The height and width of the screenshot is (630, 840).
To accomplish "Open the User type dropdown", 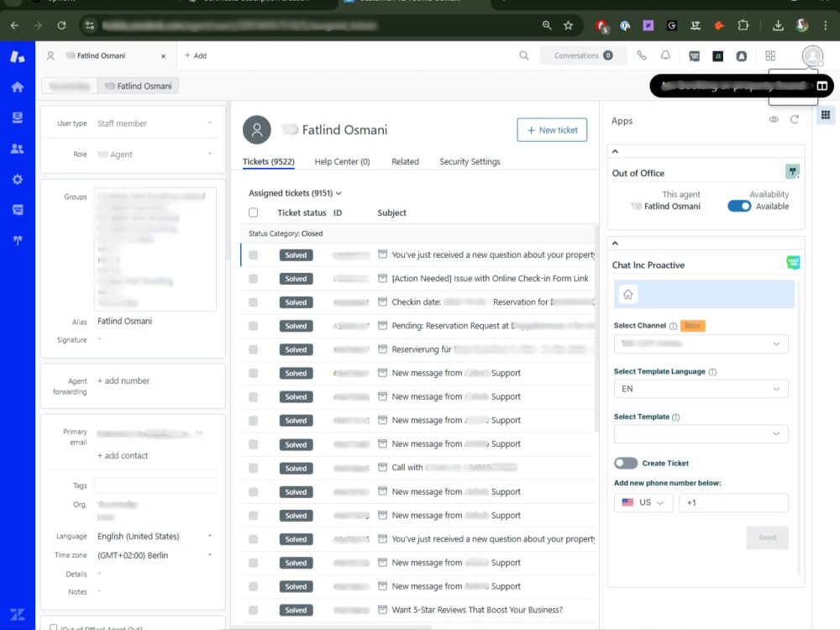I will click(x=155, y=123).
